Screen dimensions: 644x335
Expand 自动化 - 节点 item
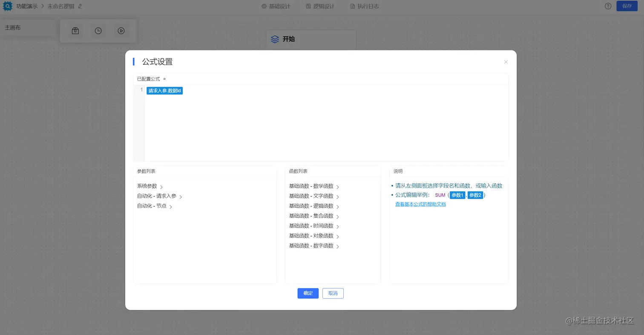coord(155,206)
